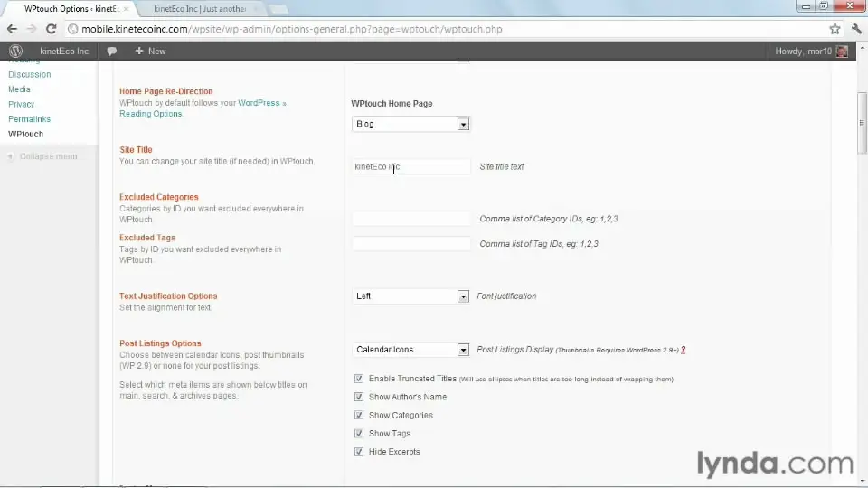
Task: Click site info icon in address bar
Action: click(x=72, y=29)
